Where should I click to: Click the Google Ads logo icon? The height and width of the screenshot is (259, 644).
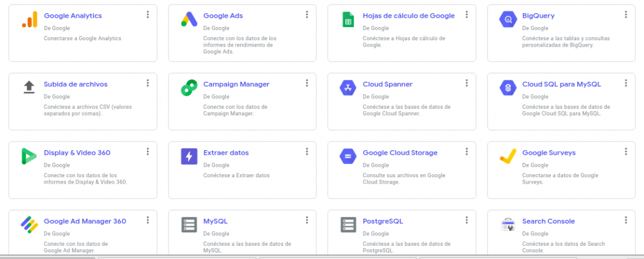point(189,19)
